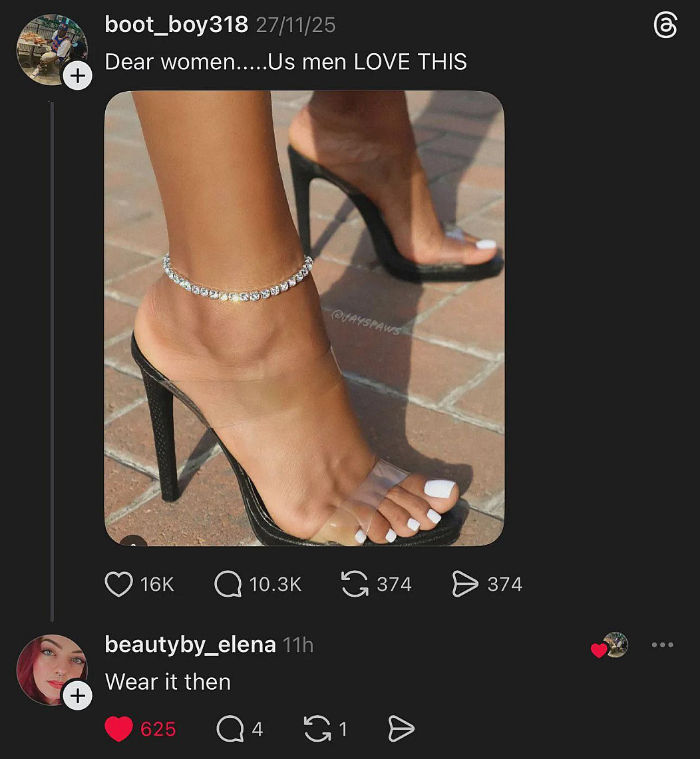The width and height of the screenshot is (700, 759).
Task: Unlike beautyby_elena's reply
Action: click(x=119, y=729)
